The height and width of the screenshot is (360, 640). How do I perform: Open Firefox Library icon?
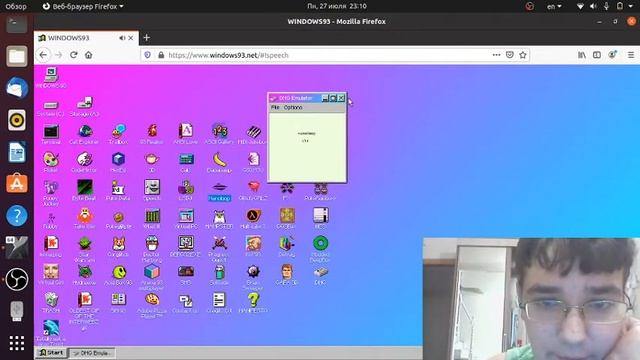coord(582,55)
